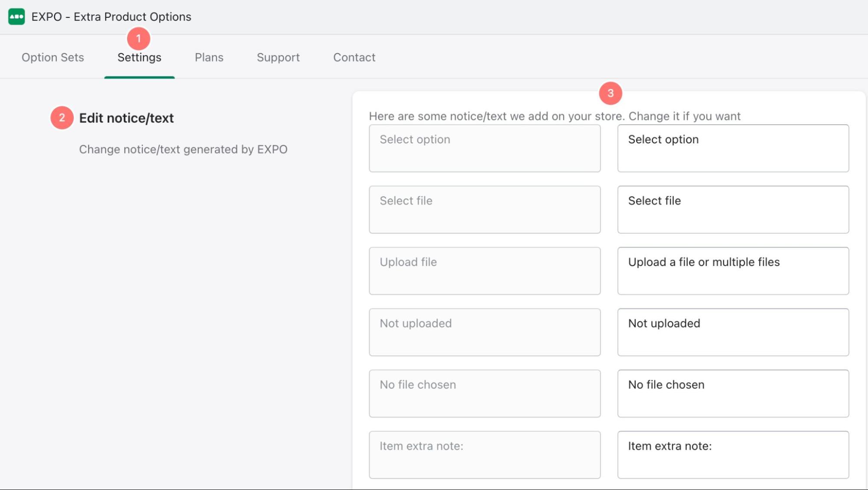This screenshot has height=490, width=868.
Task: Edit the editable 'No file chosen' field
Action: coord(733,393)
